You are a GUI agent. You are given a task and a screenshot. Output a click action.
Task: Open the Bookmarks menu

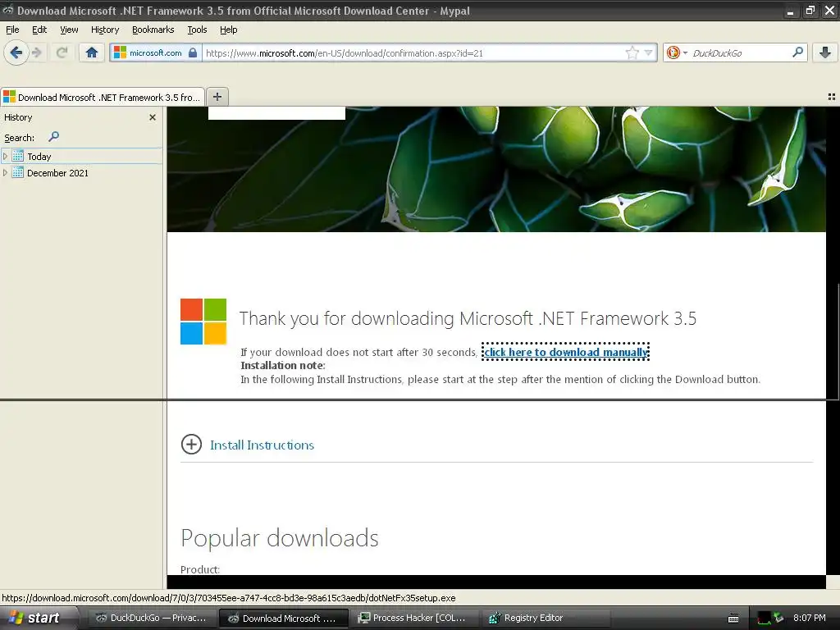[153, 30]
